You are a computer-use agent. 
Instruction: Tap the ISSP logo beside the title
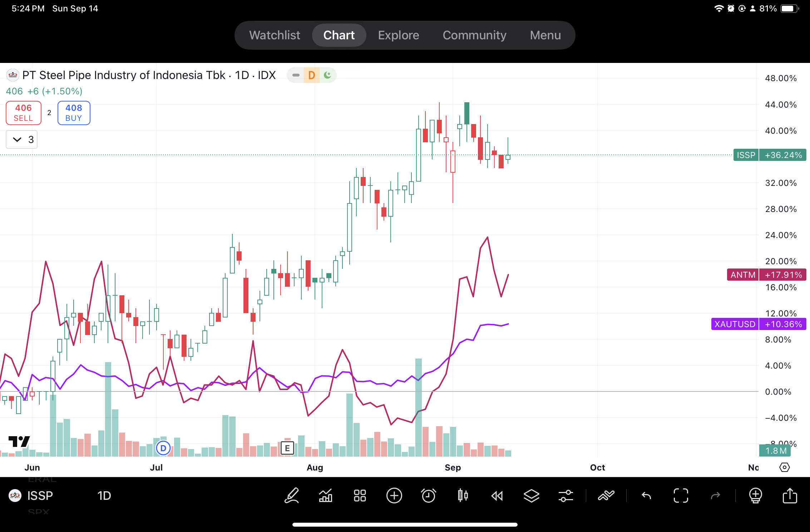point(13,75)
